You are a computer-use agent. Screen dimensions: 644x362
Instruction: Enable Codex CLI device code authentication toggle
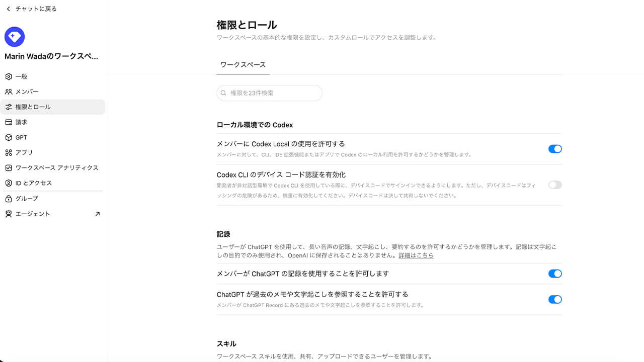(555, 185)
